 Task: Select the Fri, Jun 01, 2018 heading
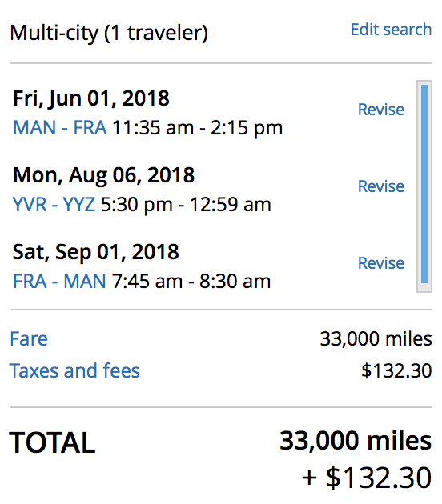pos(91,98)
